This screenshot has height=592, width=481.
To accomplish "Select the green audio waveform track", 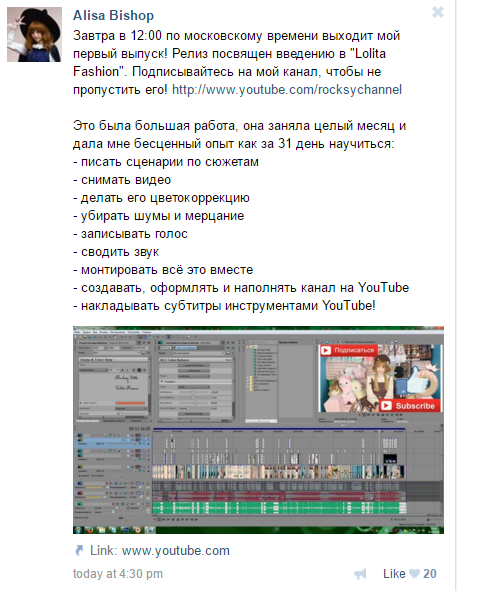I will pyautogui.click(x=279, y=508).
